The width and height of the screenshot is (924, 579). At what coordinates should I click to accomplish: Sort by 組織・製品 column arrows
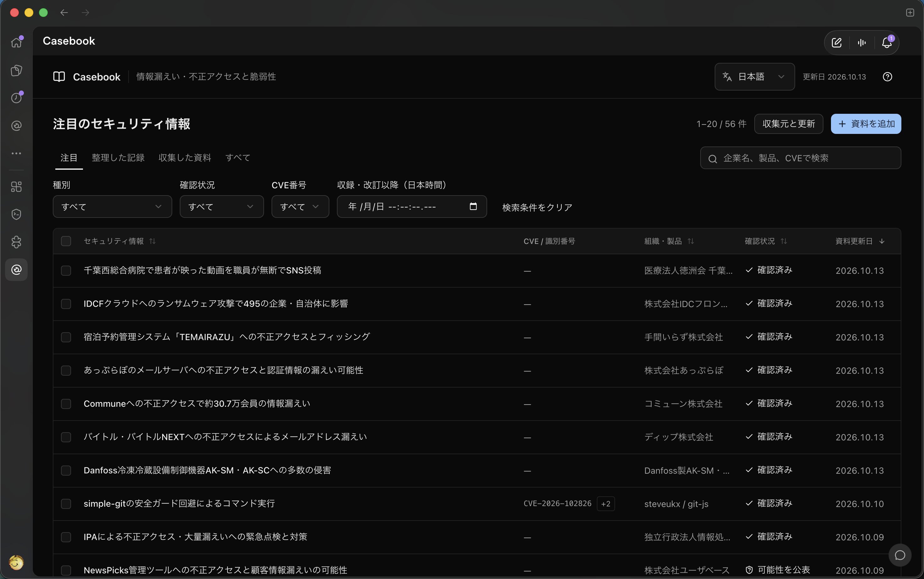point(690,241)
